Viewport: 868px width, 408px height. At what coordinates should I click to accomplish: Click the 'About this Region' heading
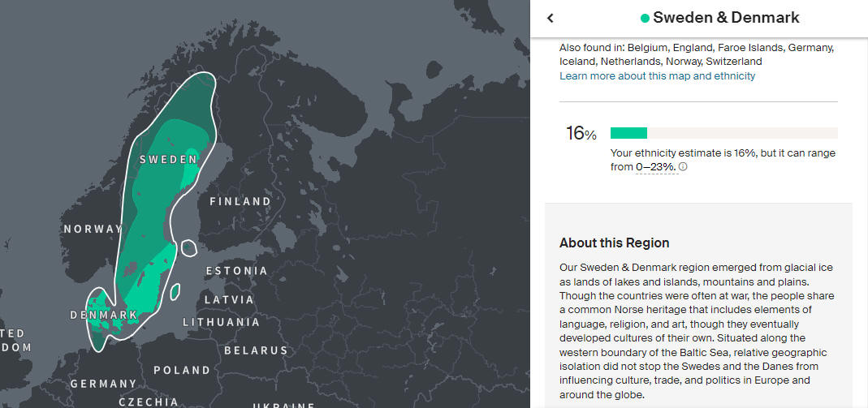614,243
